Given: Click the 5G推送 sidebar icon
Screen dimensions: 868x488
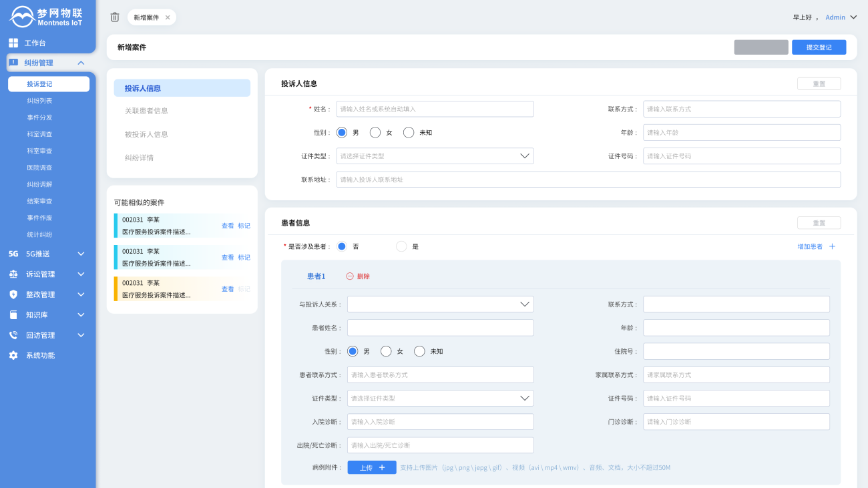Looking at the screenshot, I should point(13,254).
